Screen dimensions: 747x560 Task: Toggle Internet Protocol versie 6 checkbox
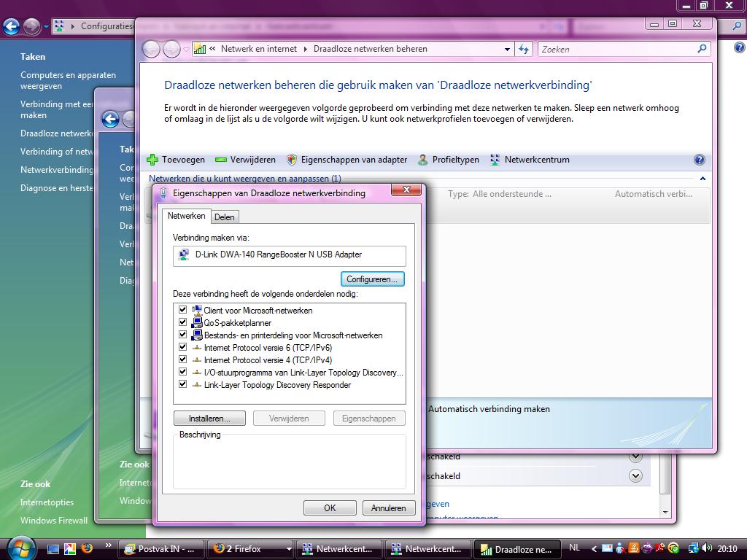(x=182, y=347)
